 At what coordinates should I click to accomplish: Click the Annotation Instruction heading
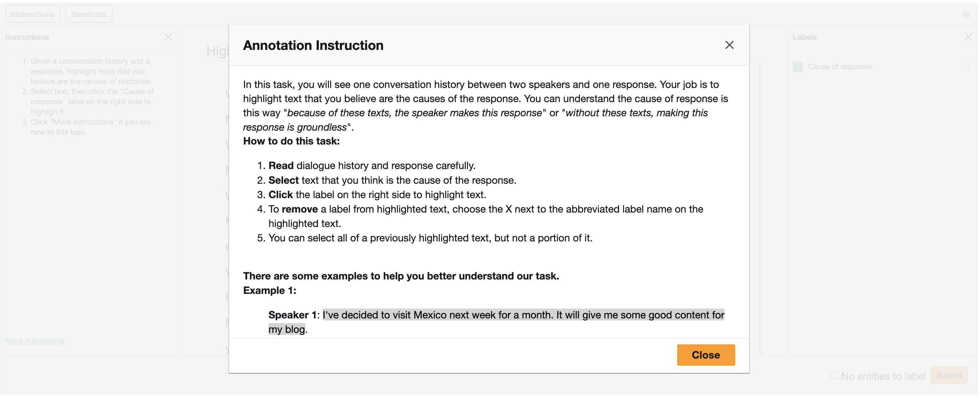coord(313,45)
